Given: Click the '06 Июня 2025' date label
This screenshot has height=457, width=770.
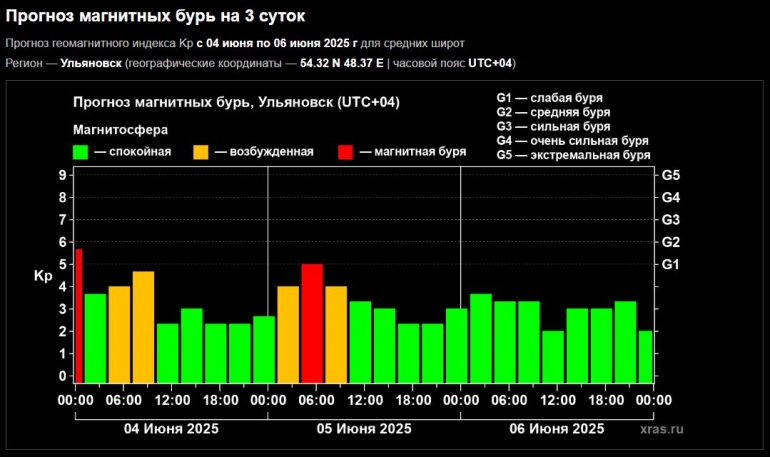Looking at the screenshot, I should point(556,428).
